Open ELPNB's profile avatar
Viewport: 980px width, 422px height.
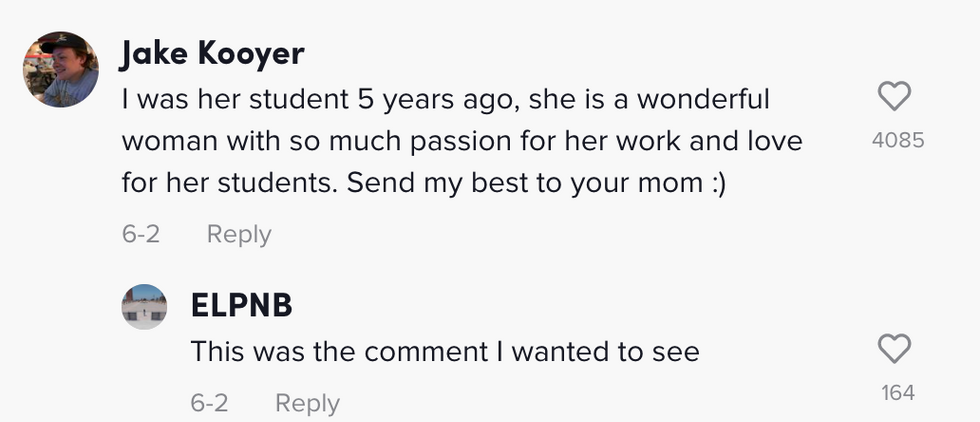[x=144, y=306]
